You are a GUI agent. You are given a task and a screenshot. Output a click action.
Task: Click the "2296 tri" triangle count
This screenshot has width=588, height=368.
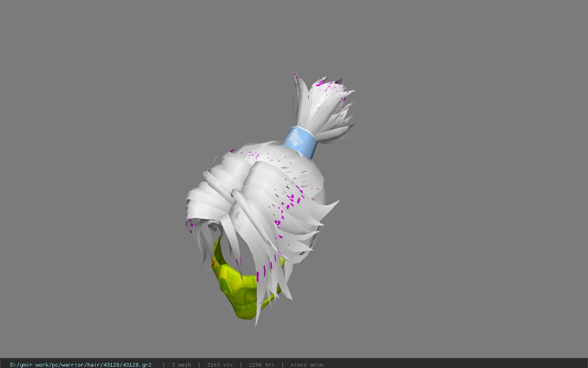point(261,365)
